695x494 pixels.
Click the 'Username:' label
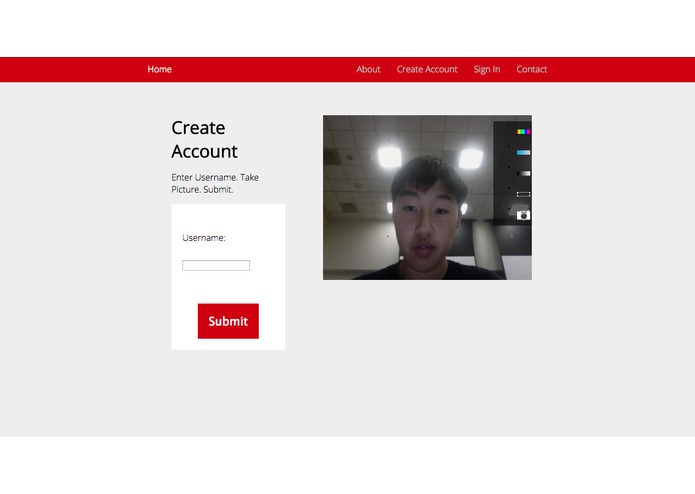pos(204,238)
